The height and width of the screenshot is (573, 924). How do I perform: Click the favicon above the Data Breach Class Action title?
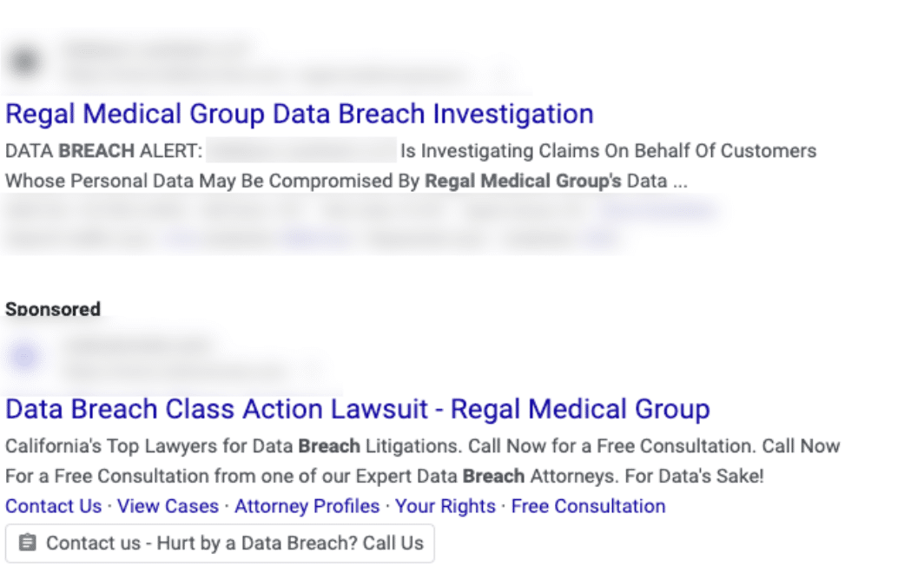click(x=23, y=356)
